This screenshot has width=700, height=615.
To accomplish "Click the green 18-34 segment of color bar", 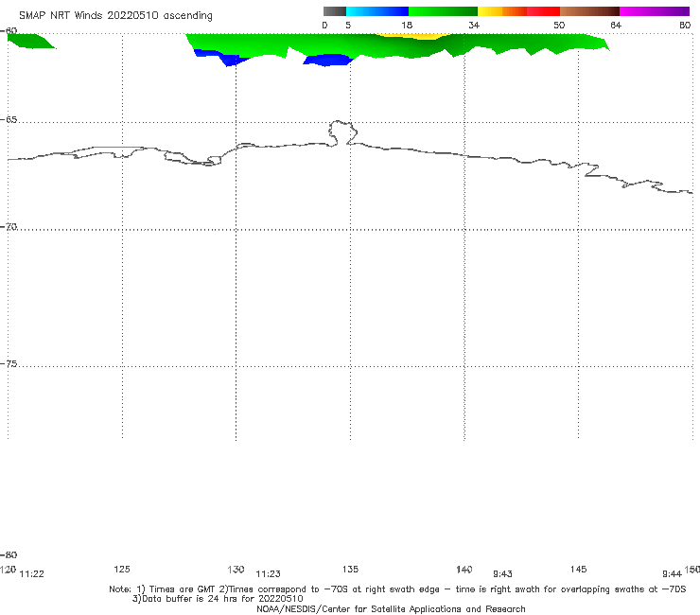I will (443, 11).
